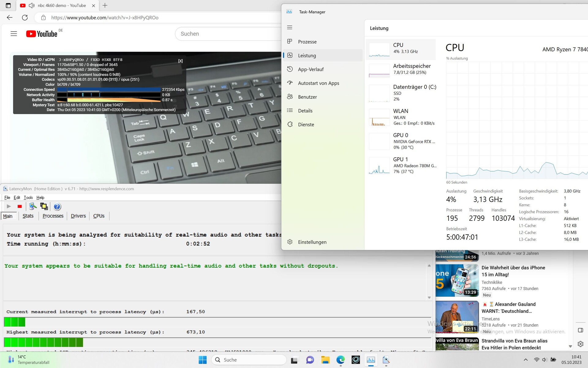Image resolution: width=588 pixels, height=368 pixels.
Task: Open Details page in Task Manager
Action: pos(323,111)
